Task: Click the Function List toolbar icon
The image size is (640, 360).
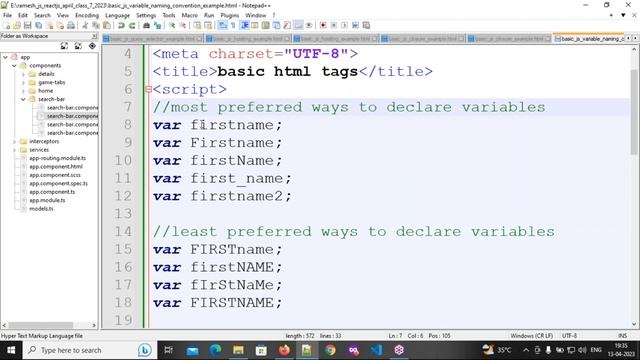Action: 287,25
